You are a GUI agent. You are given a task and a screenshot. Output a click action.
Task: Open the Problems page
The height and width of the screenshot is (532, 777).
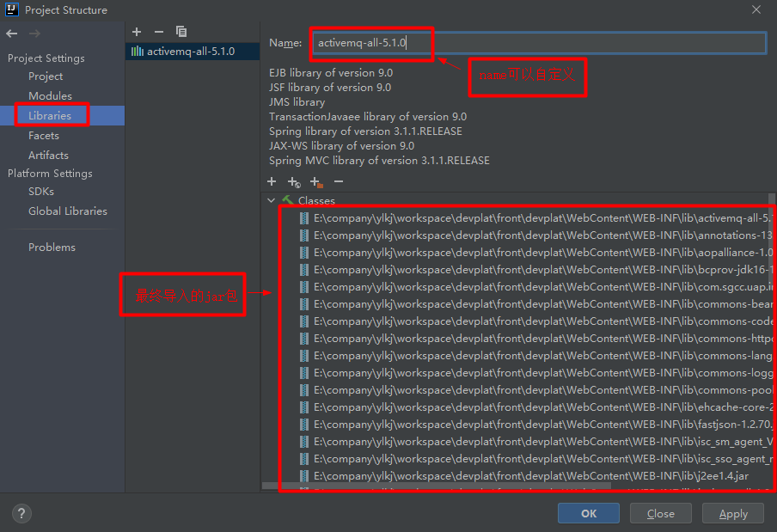click(52, 248)
